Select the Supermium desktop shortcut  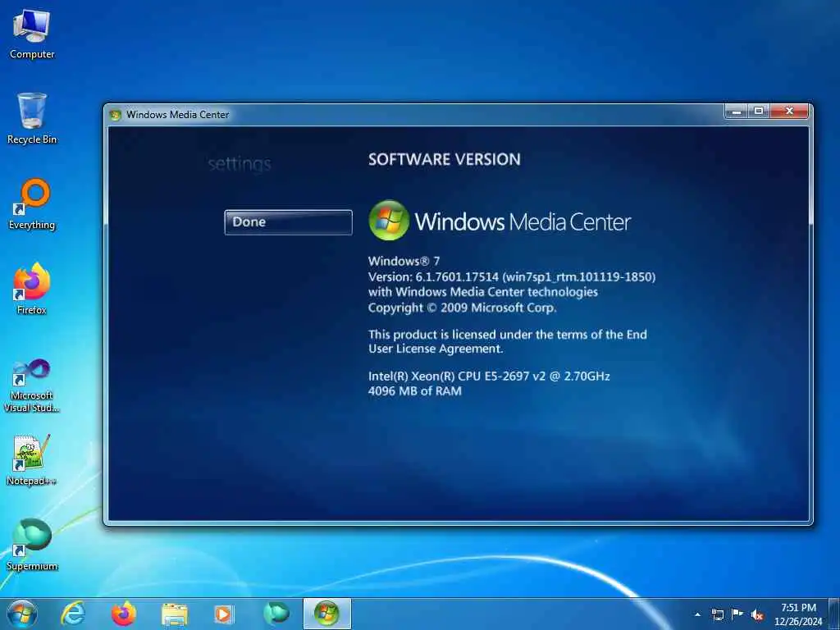(32, 545)
